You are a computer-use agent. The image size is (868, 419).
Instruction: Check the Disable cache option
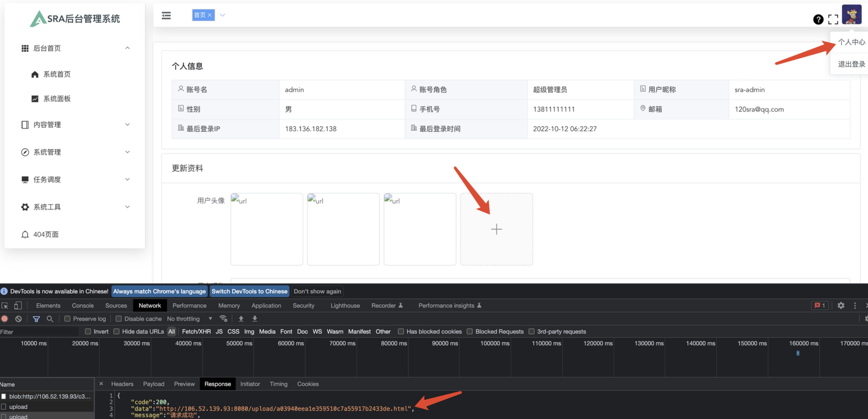[119, 319]
